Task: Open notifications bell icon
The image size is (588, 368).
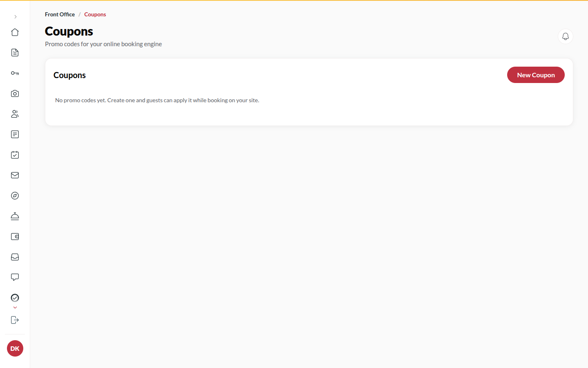Action: point(566,36)
